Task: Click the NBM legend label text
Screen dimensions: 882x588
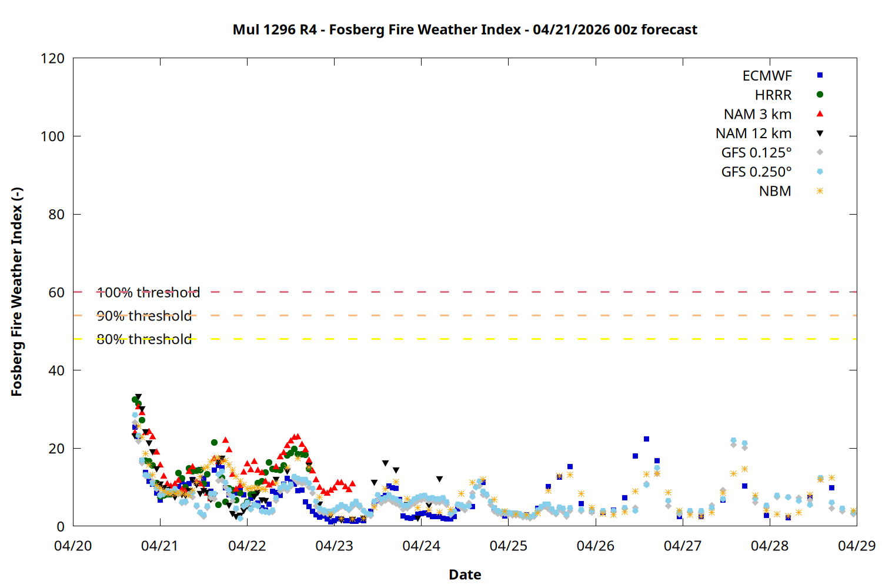Action: coord(774,192)
